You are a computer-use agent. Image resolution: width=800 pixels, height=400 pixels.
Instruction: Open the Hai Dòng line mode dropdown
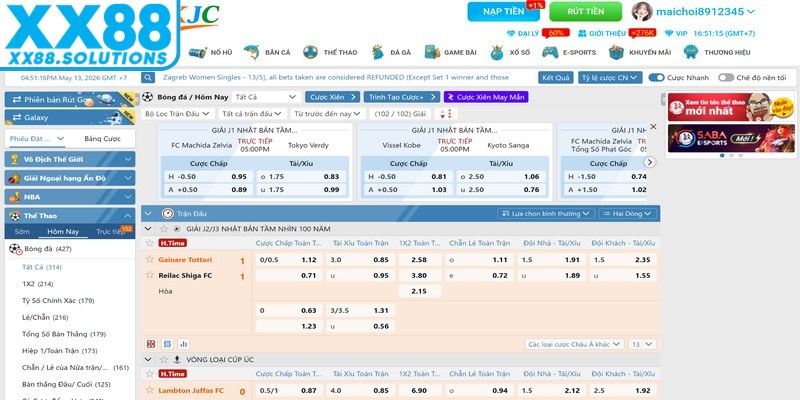click(x=628, y=214)
